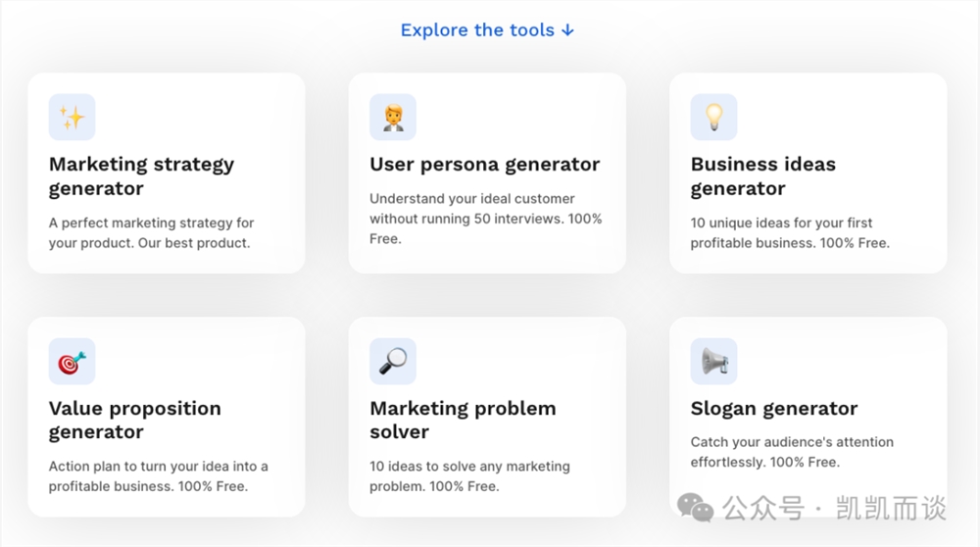Open the Slogan generator title

[773, 409]
